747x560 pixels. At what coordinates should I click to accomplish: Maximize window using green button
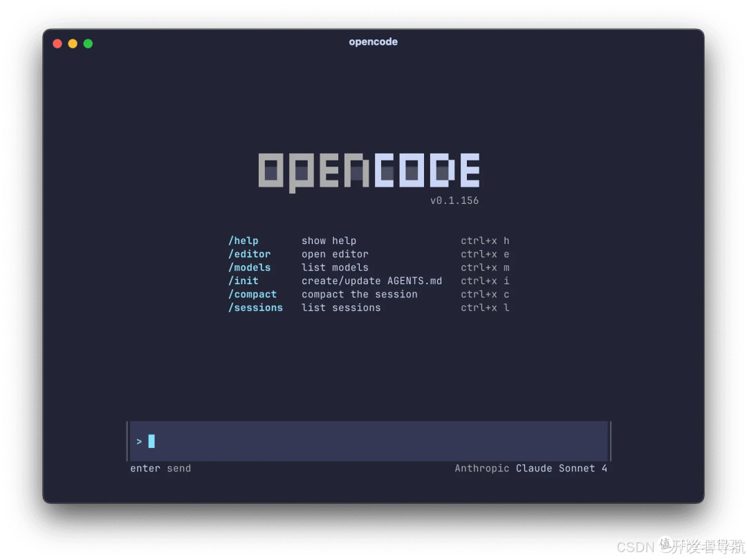(x=88, y=44)
